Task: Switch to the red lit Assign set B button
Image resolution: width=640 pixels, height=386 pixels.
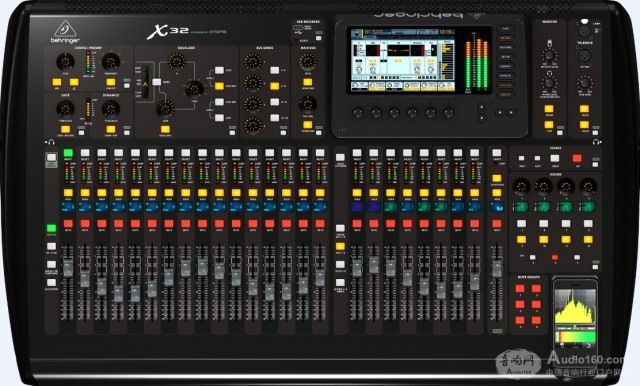Action: tap(555, 257)
